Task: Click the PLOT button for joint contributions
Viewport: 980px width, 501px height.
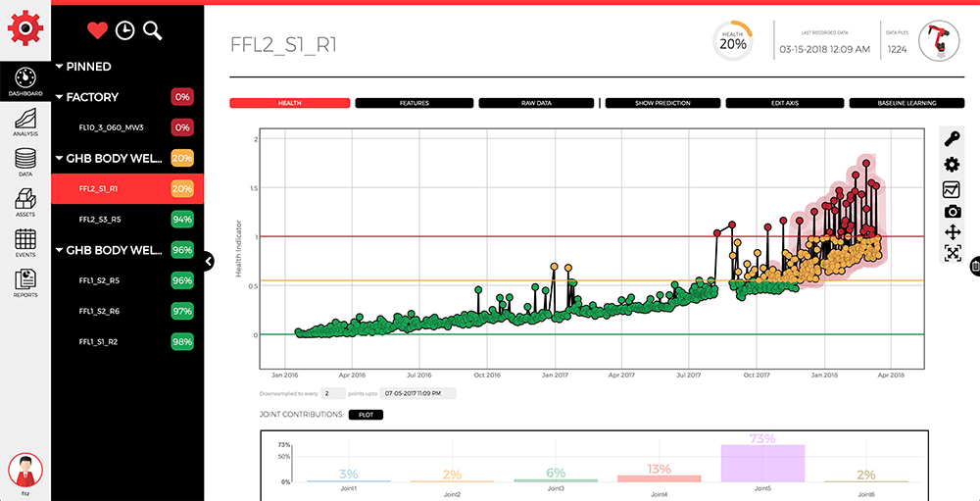Action: point(366,415)
